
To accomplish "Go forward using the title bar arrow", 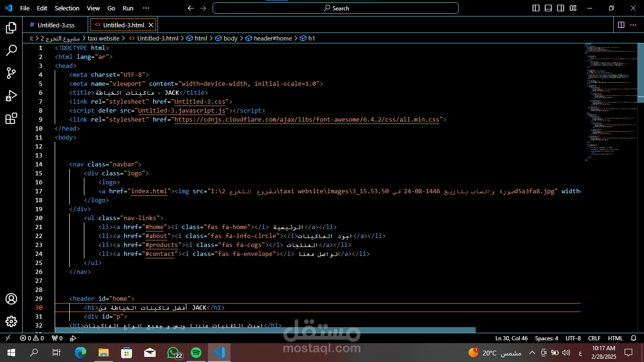I will click(x=203, y=8).
